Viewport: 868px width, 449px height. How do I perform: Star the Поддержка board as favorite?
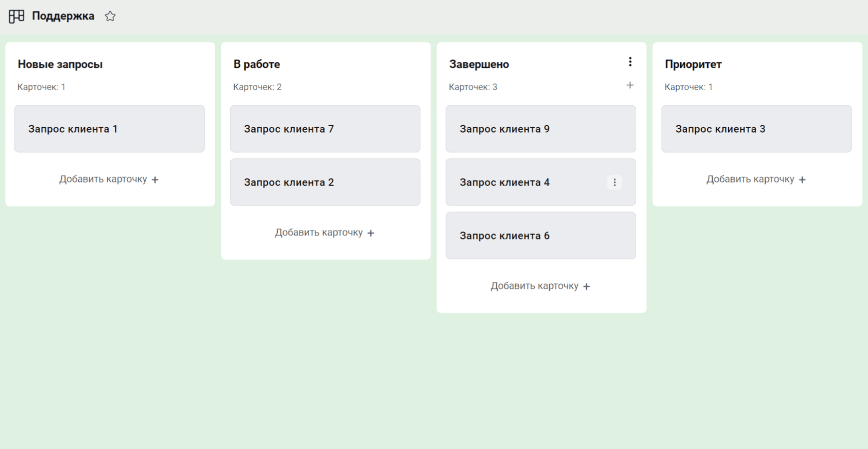(110, 16)
